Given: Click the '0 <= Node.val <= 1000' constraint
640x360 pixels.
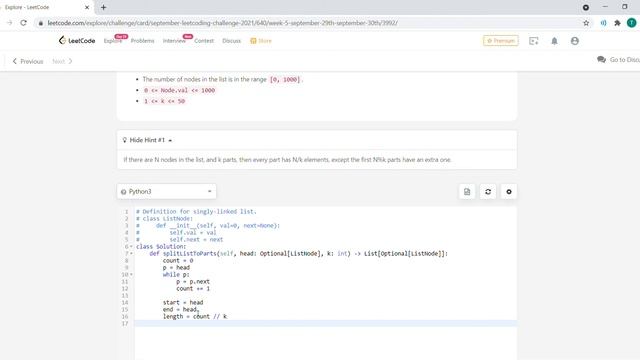Looking at the screenshot, I should pyautogui.click(x=179, y=90).
